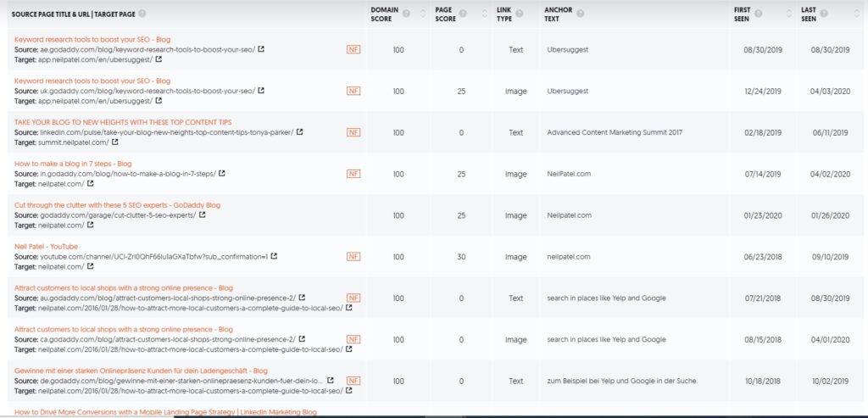Open target external icon in the de.godaddy.com row
The width and height of the screenshot is (868, 418).
(x=348, y=390)
